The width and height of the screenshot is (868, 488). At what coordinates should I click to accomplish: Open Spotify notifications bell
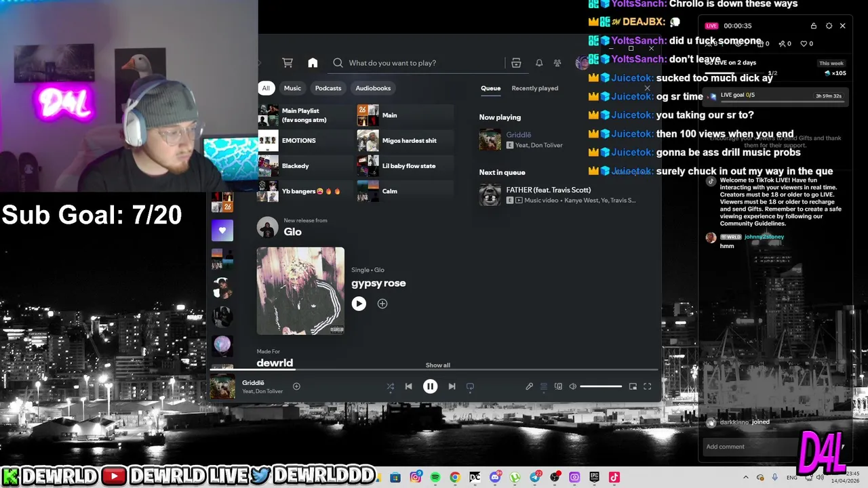(539, 63)
